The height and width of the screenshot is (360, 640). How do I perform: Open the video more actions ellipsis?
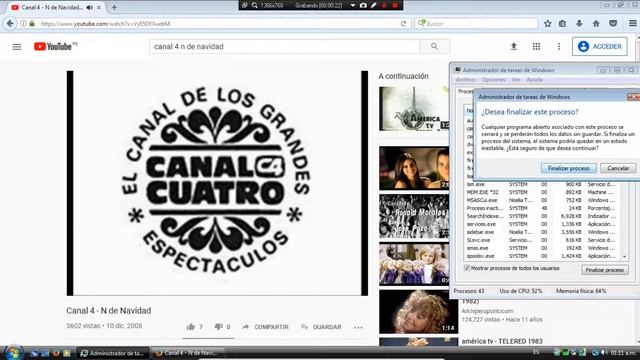pos(358,327)
